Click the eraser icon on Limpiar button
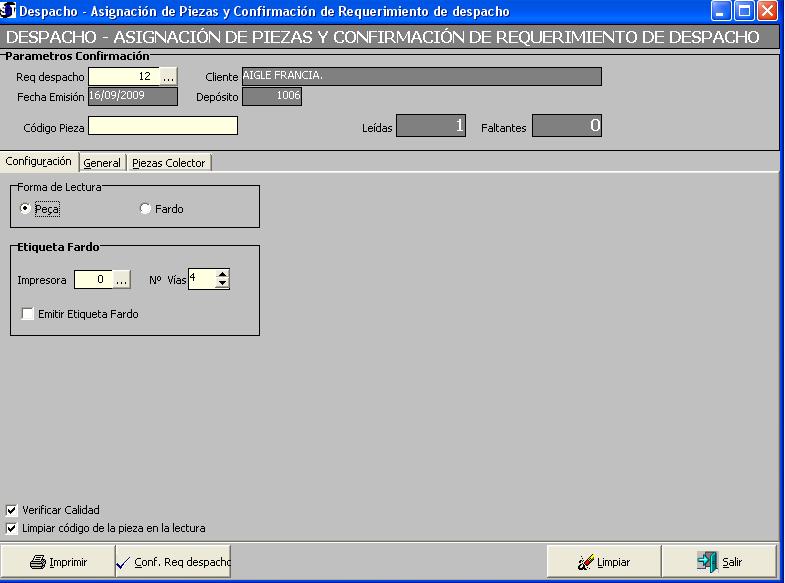Viewport: 785px width, 583px height. [x=586, y=562]
